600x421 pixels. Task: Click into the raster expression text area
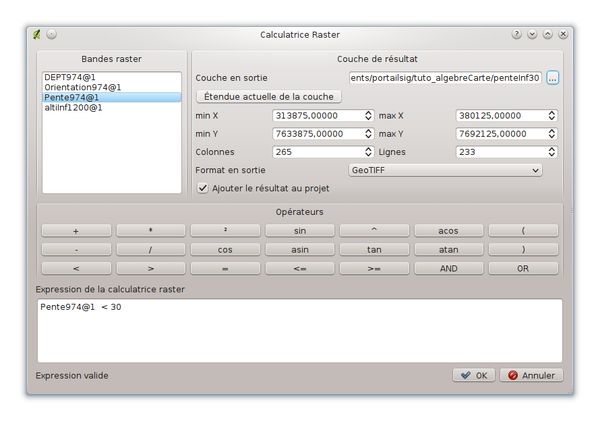(299, 330)
